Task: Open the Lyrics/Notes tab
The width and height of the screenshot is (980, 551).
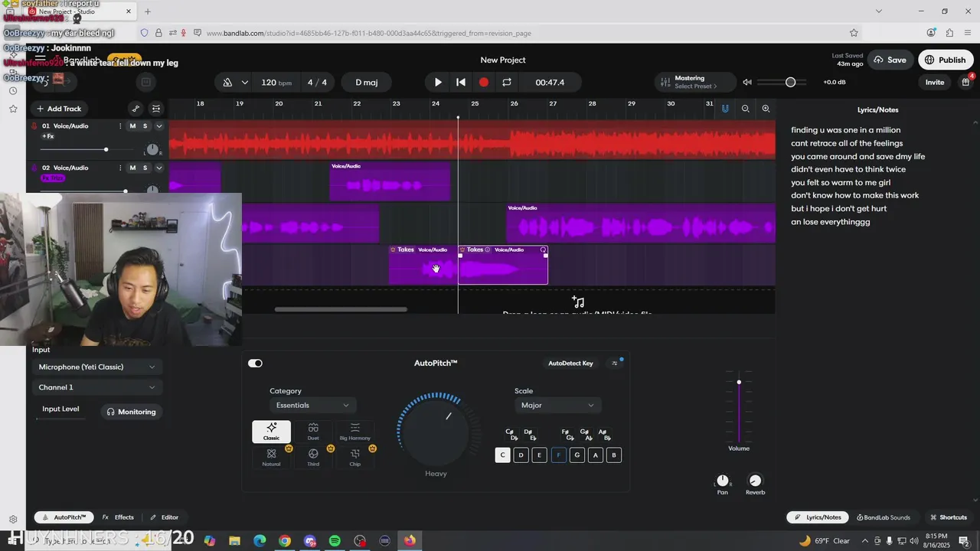Action: pyautogui.click(x=817, y=517)
